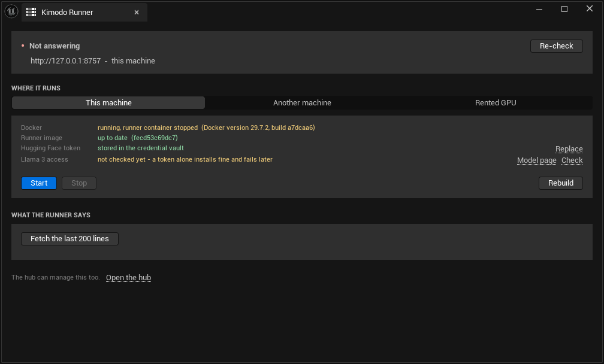This screenshot has height=364, width=604.
Task: Close the Kimodo Runner tab
Action: (137, 13)
